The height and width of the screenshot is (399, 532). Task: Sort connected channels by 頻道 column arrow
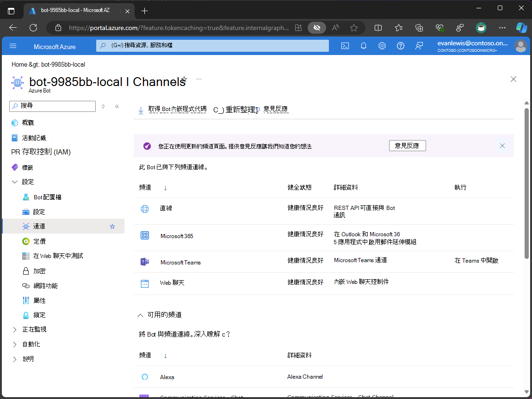tap(165, 188)
